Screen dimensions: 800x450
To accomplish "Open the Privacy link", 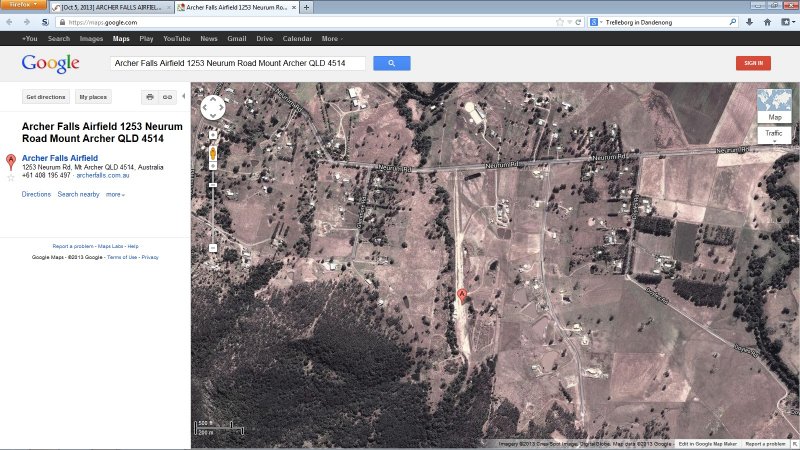I will pos(150,257).
